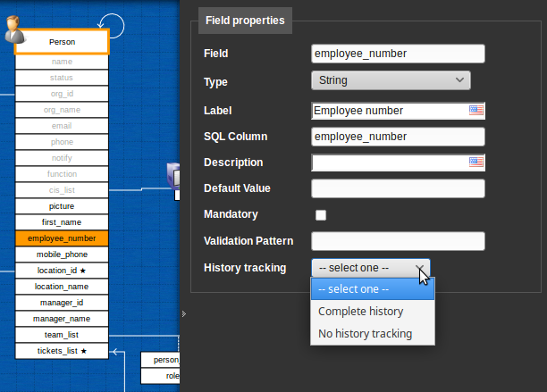Screen dimensions: 547x392
Task: Choose Complete history option
Action: 361,312
